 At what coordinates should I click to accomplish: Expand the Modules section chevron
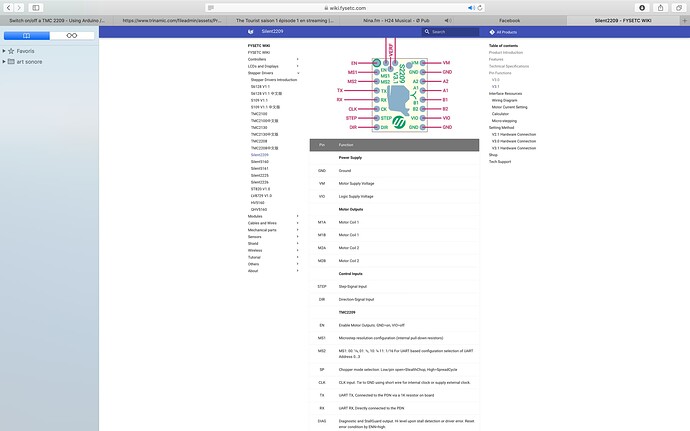pos(297,216)
